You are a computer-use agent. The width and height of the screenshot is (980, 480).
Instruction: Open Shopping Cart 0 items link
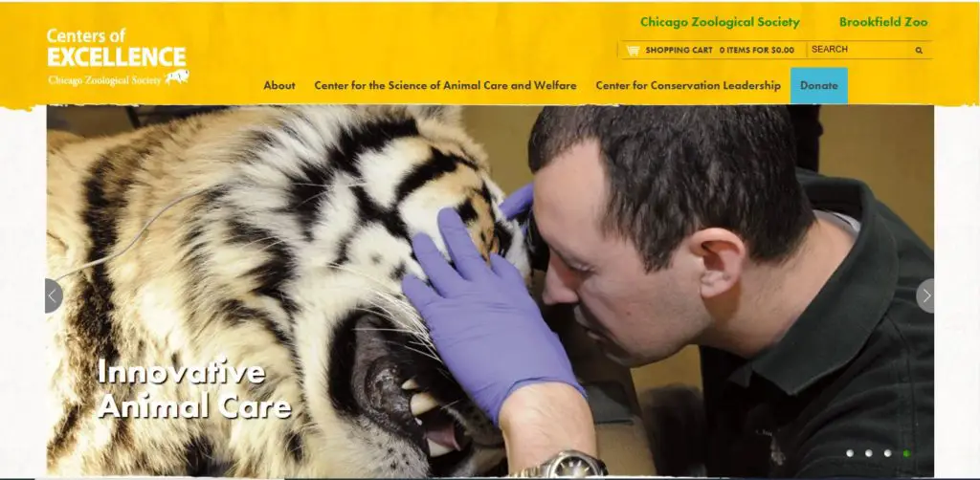click(720, 50)
